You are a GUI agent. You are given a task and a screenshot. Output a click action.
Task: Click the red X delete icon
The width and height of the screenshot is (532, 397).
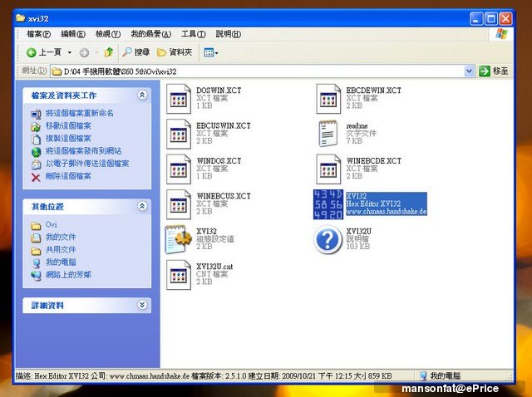(36, 177)
